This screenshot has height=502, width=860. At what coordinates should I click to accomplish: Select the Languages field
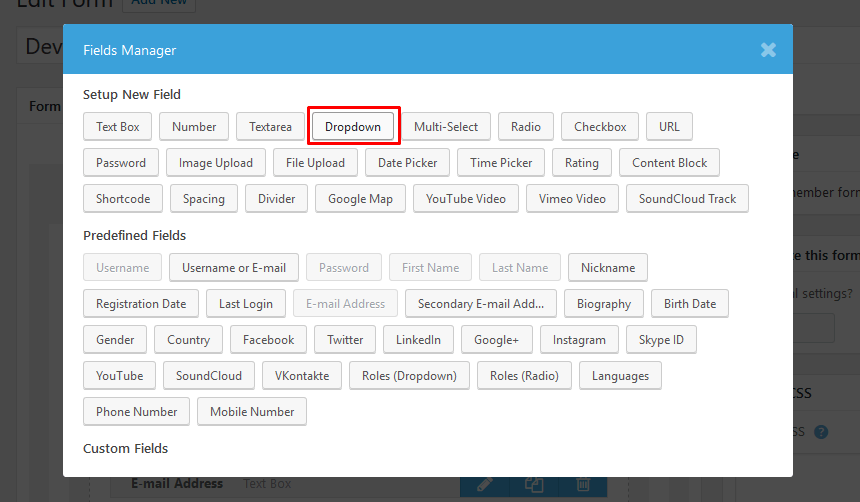click(620, 376)
